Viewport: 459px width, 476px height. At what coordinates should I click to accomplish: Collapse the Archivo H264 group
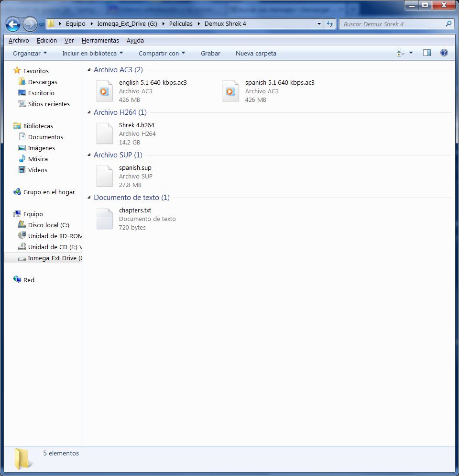[x=89, y=112]
